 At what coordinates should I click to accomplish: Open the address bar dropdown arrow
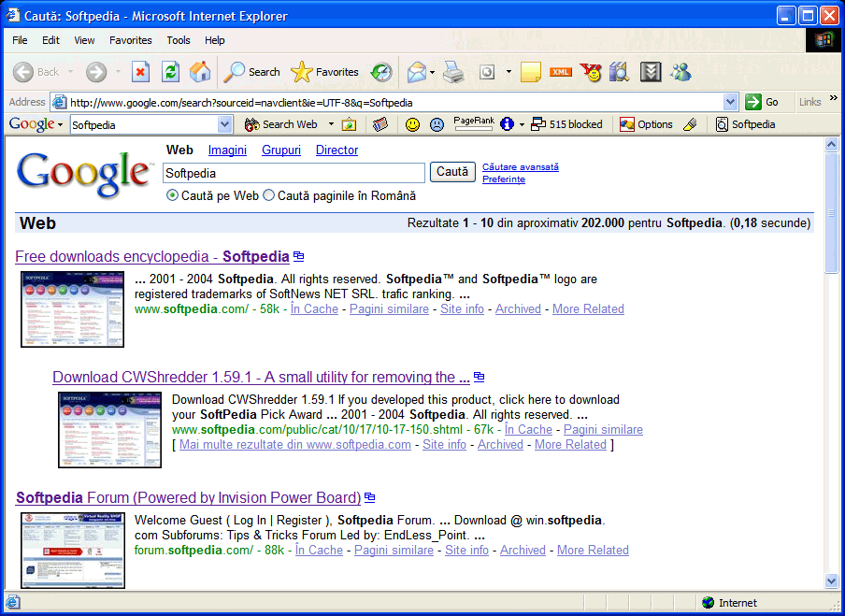(x=730, y=102)
